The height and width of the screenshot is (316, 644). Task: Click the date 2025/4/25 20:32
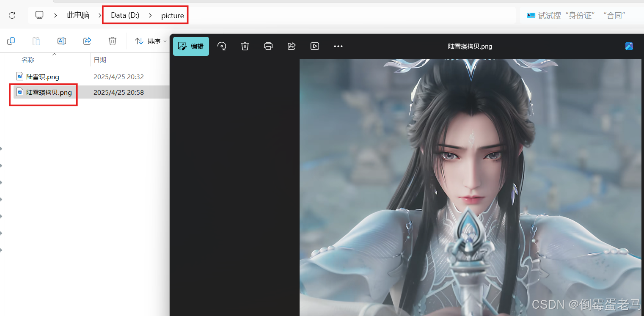pos(118,77)
